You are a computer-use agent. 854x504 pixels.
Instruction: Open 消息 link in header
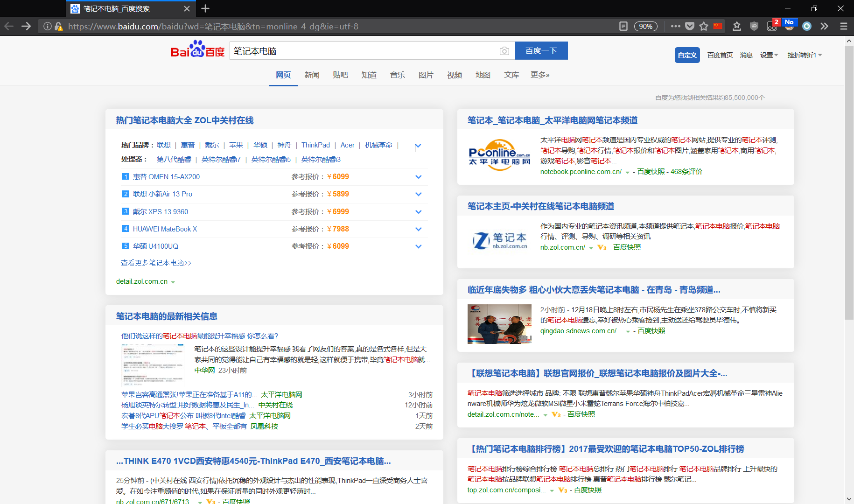(x=746, y=55)
